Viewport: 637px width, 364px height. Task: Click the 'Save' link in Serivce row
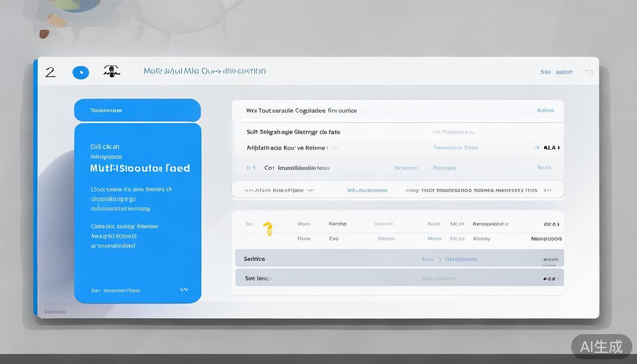click(428, 259)
